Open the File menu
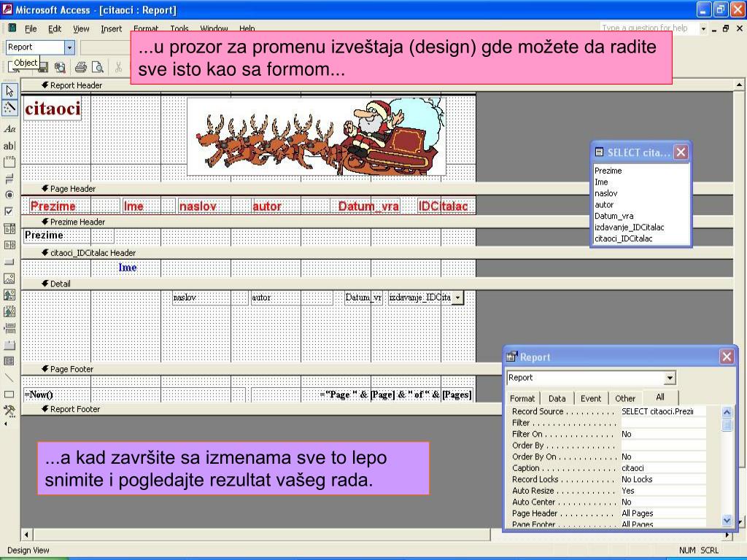 coord(31,28)
